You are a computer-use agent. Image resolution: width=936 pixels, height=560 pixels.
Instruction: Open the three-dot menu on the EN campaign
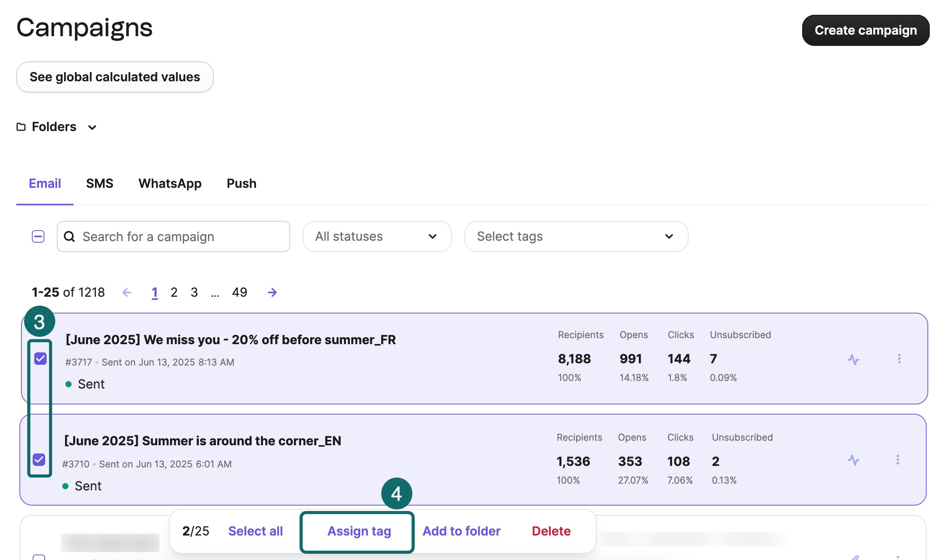point(898,460)
